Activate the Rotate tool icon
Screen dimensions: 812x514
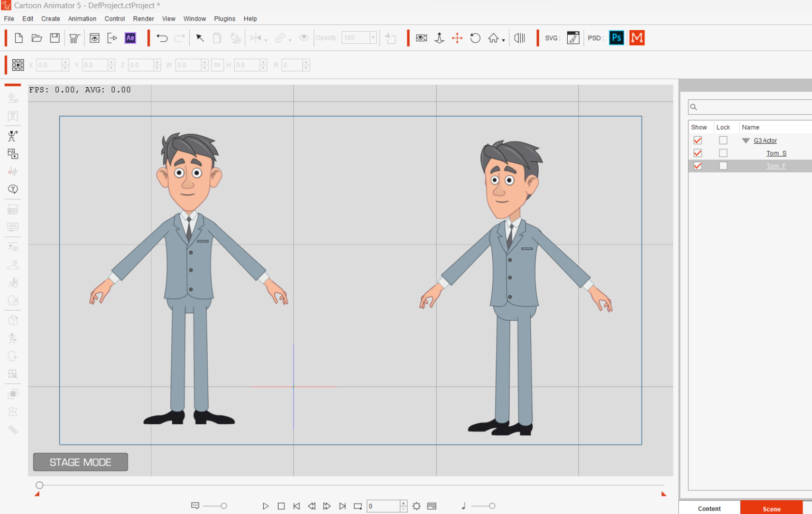pos(475,38)
